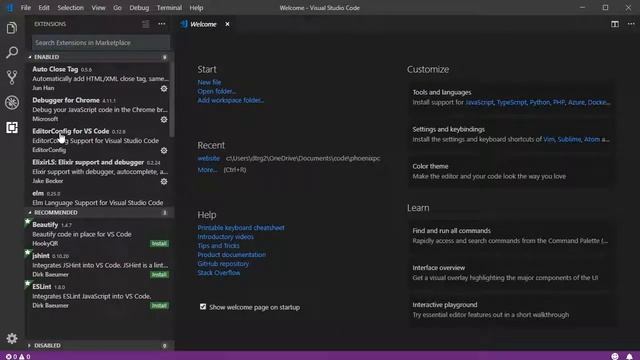
Task: Open the Source Control view
Action: point(12,77)
